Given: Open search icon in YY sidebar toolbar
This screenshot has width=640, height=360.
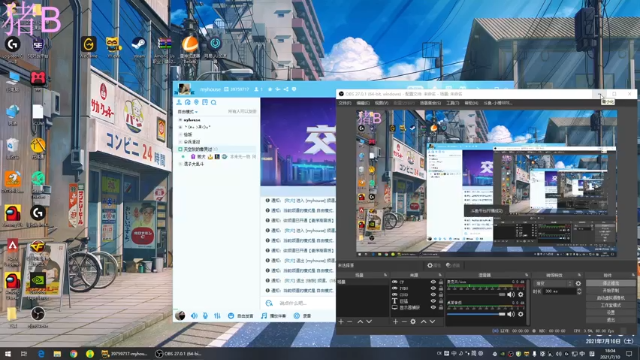Looking at the screenshot, I should [x=213, y=102].
